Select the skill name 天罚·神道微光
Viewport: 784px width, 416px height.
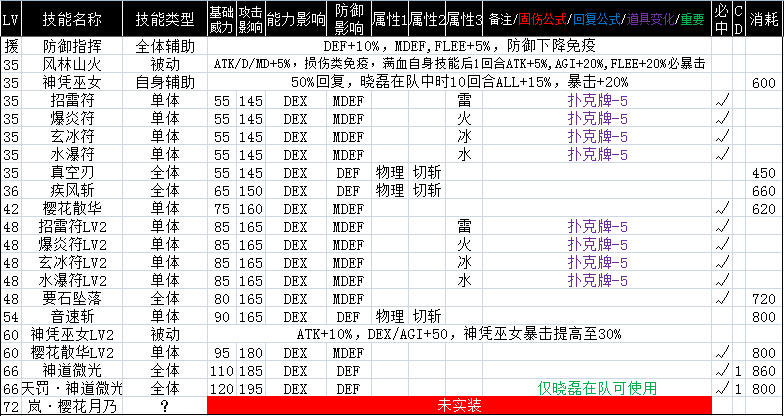(x=72, y=388)
